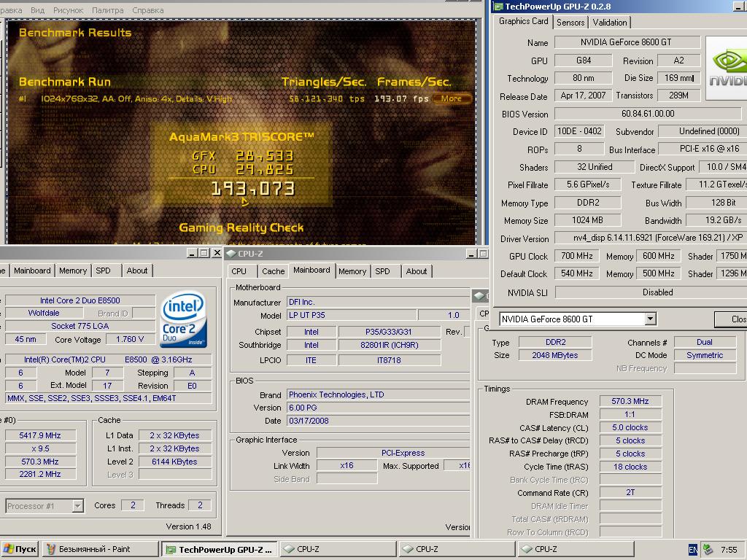Click the 5417.9 MHz core speed value
The height and width of the screenshot is (560, 747).
pyautogui.click(x=40, y=435)
